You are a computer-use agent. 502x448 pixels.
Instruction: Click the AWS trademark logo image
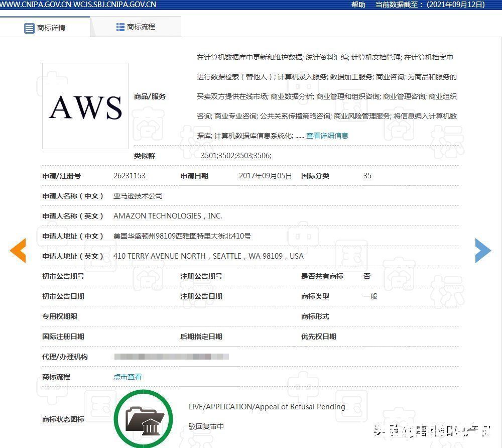point(85,105)
